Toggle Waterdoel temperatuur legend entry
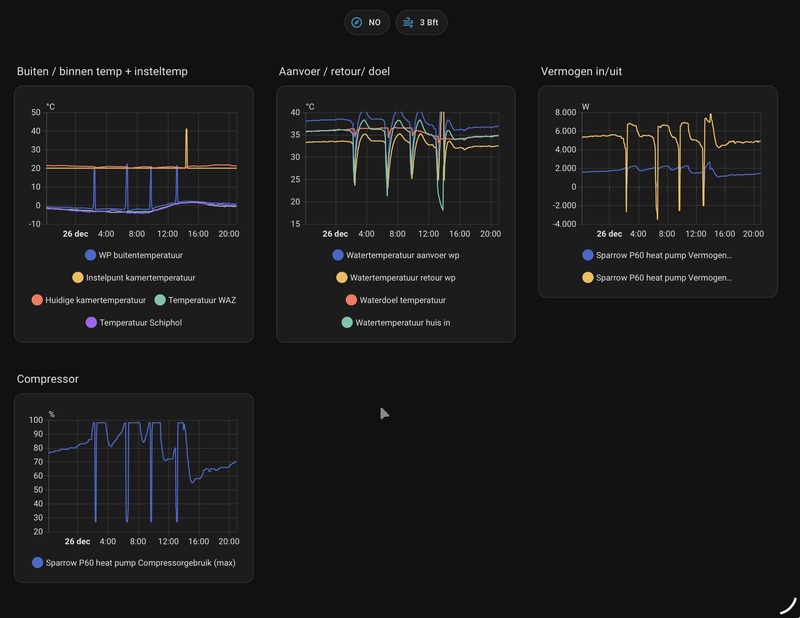The height and width of the screenshot is (618, 800). pyautogui.click(x=396, y=300)
